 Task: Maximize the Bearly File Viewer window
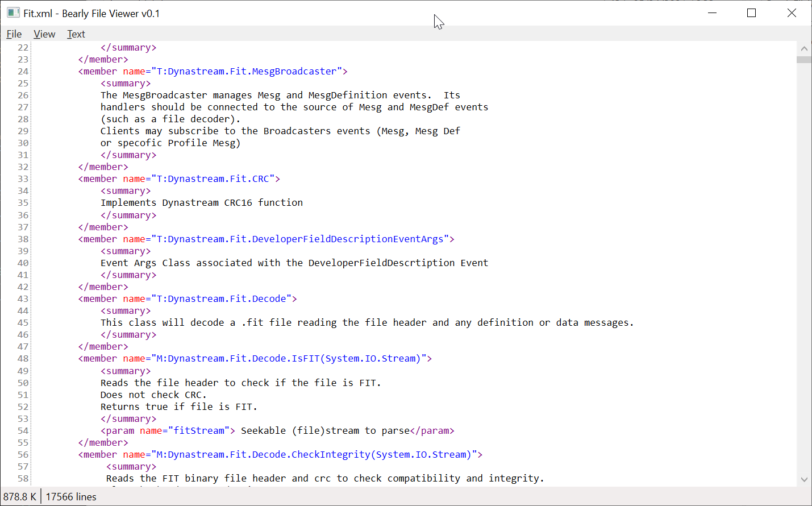(x=751, y=13)
